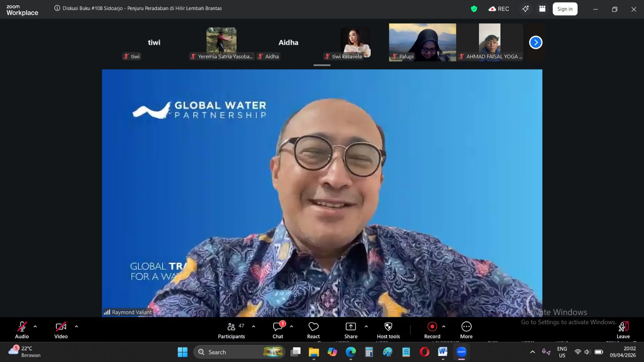This screenshot has height=362, width=644.
Task: Expand the arrow next to Share
Action: pos(366,327)
